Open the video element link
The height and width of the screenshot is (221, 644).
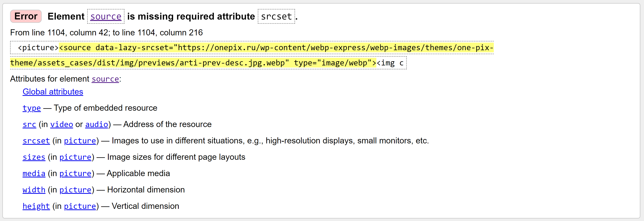click(61, 124)
